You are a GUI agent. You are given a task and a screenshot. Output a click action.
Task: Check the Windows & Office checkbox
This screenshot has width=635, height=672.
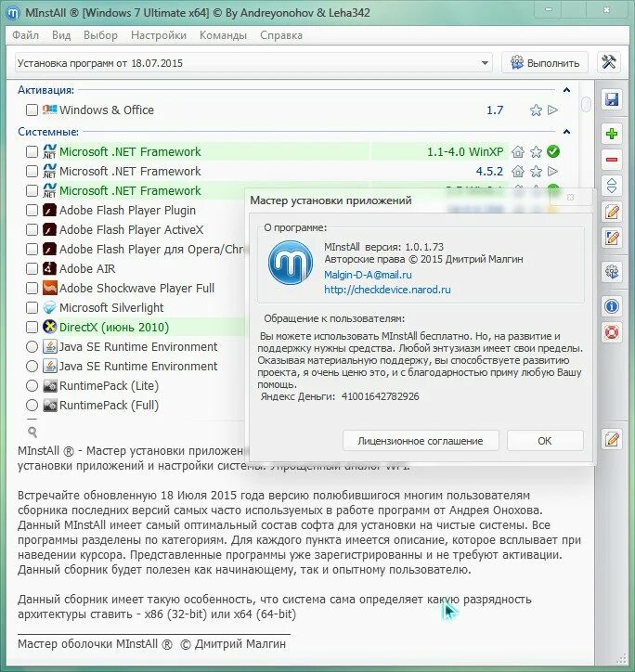(x=32, y=110)
